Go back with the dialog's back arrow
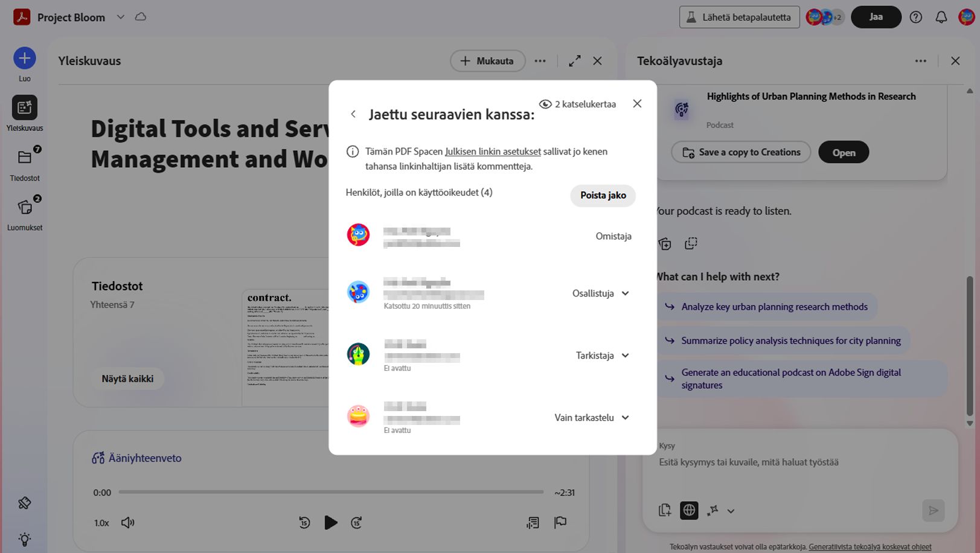Image resolution: width=980 pixels, height=553 pixels. pyautogui.click(x=353, y=114)
